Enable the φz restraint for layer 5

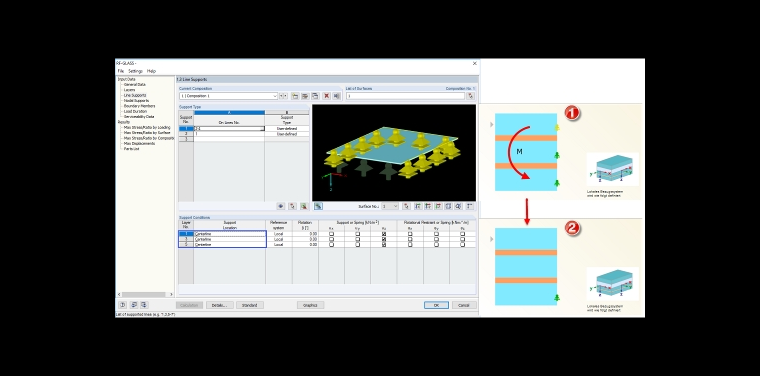pos(462,245)
